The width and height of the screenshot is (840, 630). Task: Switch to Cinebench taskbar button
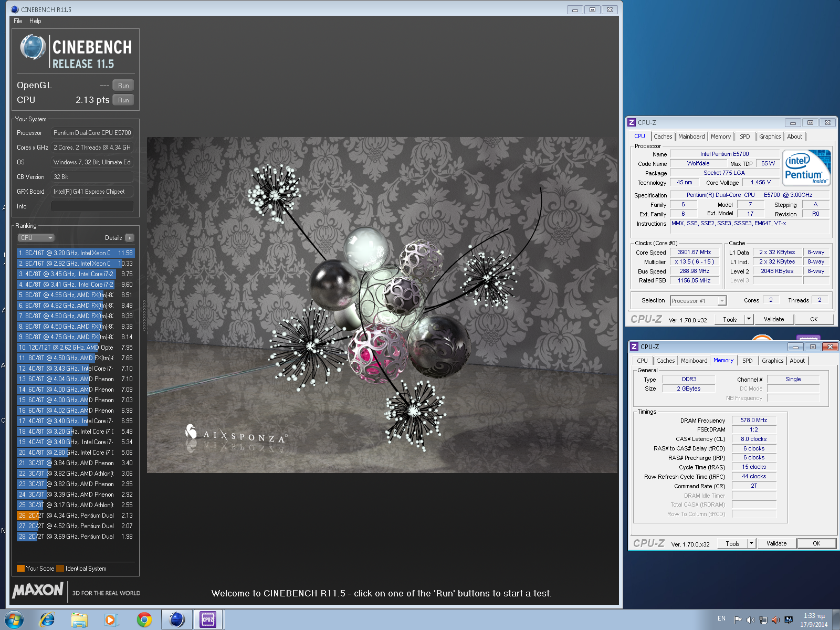177,620
